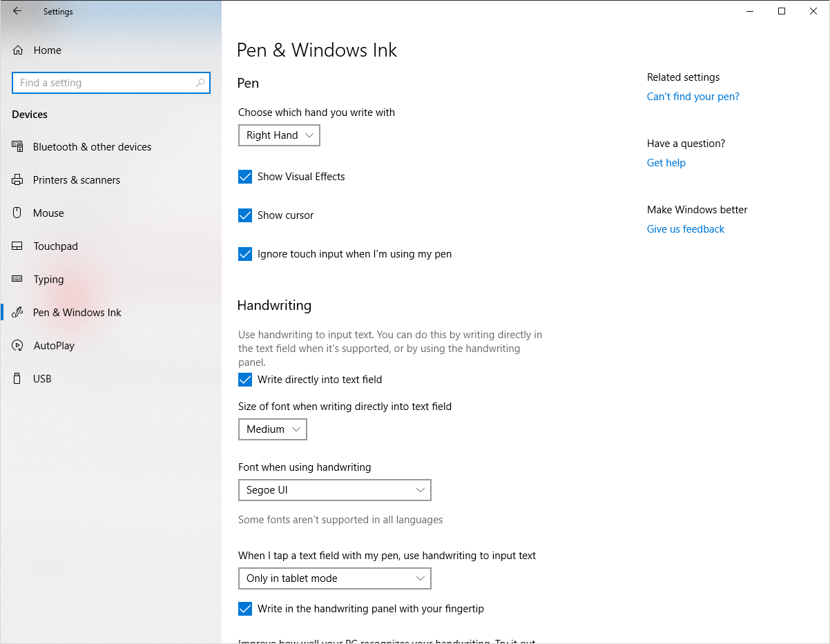Click Can't find your pen? link
830x644 pixels.
pyautogui.click(x=693, y=97)
